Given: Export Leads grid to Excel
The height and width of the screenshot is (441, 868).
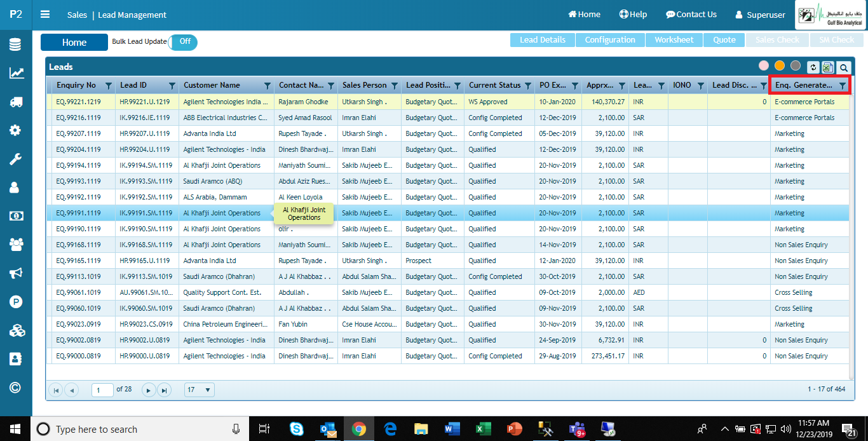Looking at the screenshot, I should pyautogui.click(x=828, y=67).
